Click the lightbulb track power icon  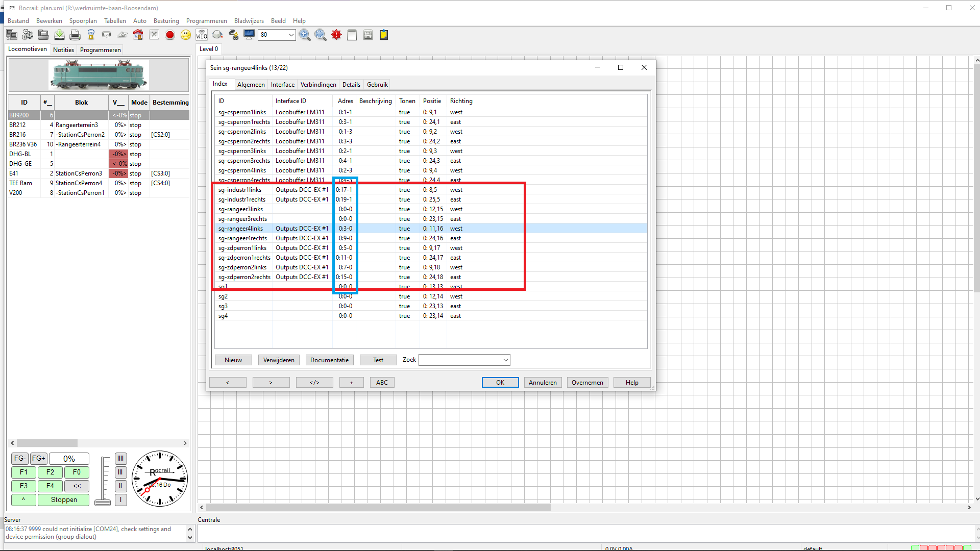click(x=91, y=35)
